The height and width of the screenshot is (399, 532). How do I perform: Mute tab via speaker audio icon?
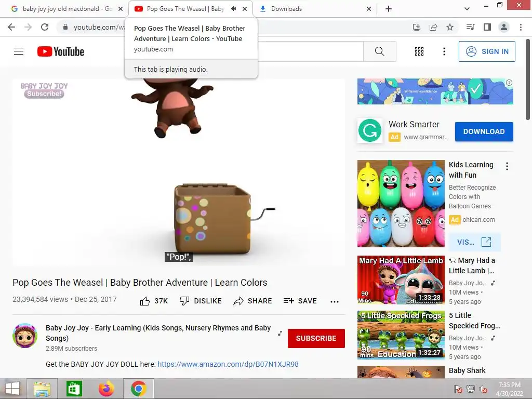point(233,9)
